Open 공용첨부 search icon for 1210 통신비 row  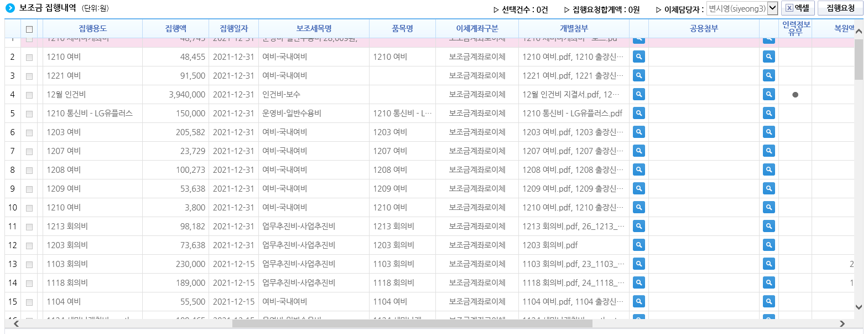point(769,113)
